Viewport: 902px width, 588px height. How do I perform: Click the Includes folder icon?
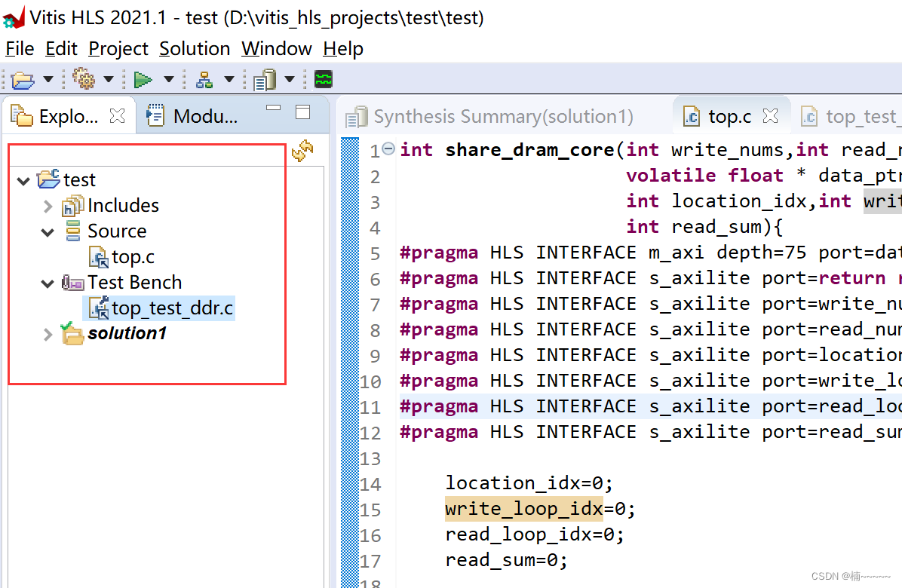(73, 206)
